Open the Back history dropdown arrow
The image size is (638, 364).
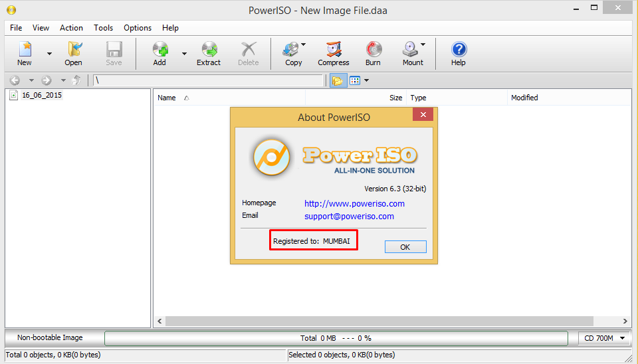31,80
